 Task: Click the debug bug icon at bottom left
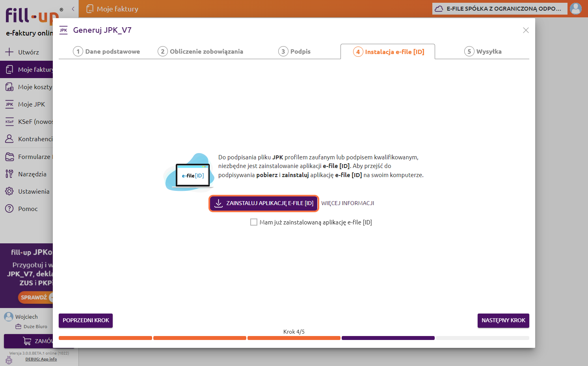[9, 360]
